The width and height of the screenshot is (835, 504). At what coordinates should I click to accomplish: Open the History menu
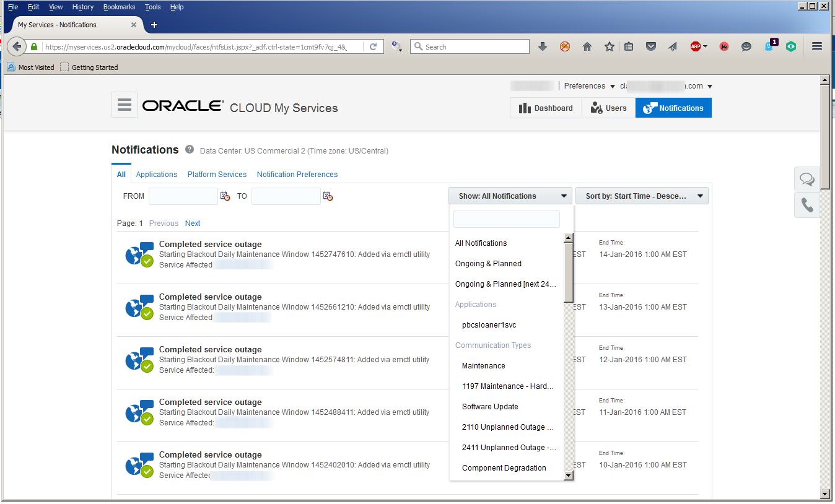pyautogui.click(x=82, y=7)
